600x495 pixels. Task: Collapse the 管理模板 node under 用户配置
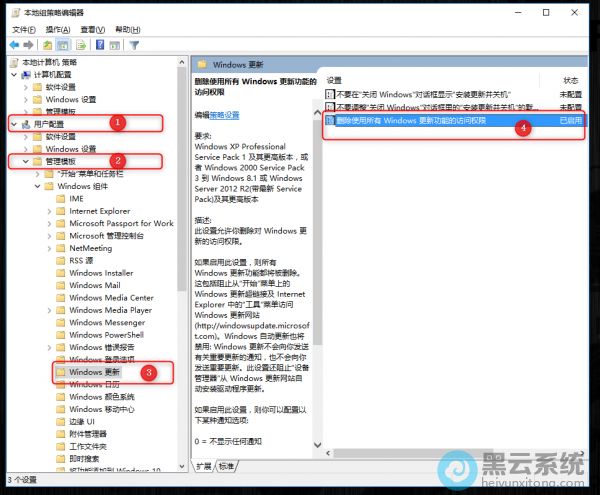click(x=25, y=161)
